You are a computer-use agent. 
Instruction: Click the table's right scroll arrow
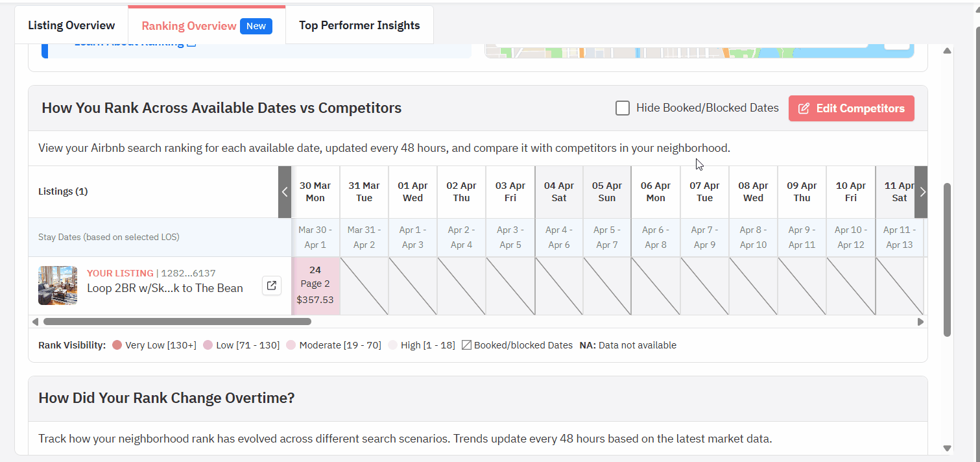[922, 192]
